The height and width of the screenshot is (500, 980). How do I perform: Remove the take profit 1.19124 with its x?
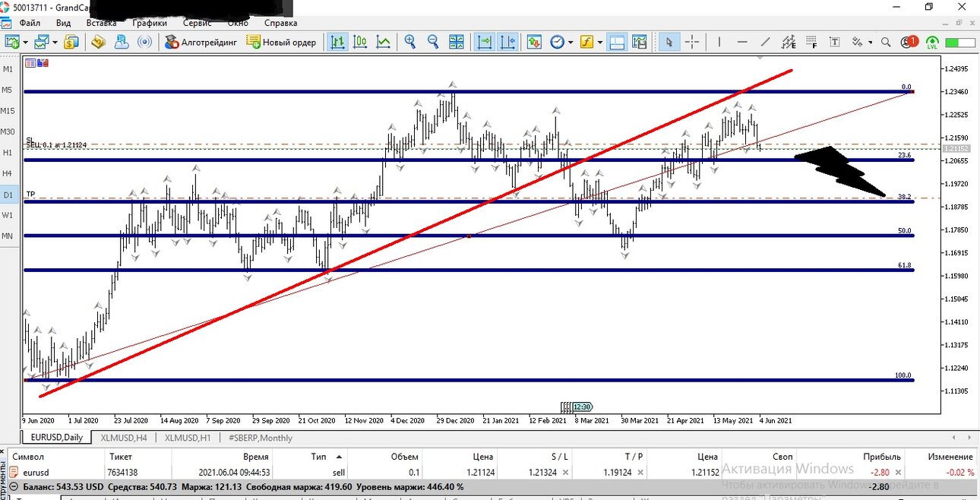(x=640, y=472)
